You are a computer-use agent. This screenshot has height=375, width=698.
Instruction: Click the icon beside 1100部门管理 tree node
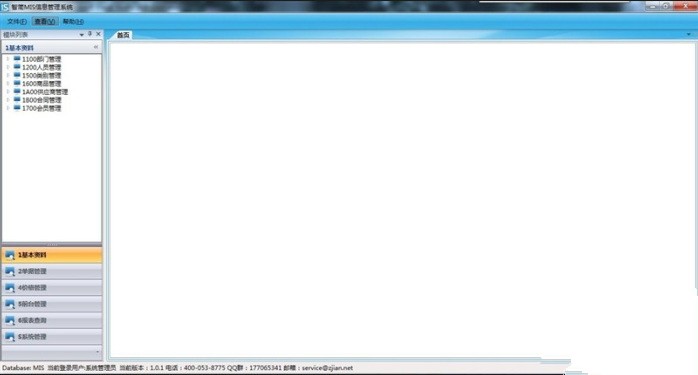click(x=17, y=59)
